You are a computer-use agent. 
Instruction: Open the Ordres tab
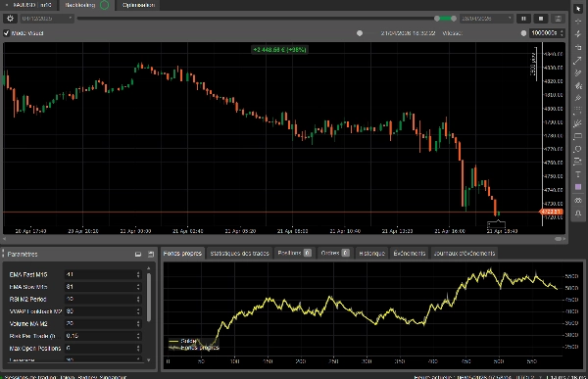(x=335, y=254)
